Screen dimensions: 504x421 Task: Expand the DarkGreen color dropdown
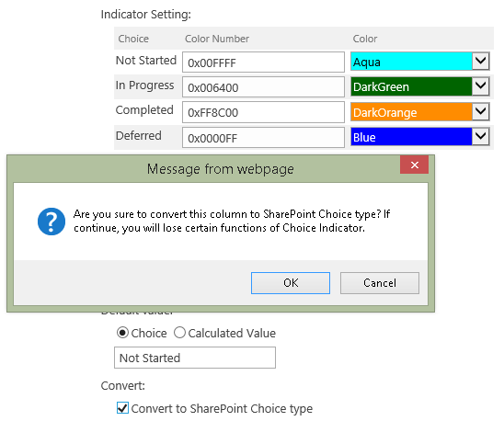pyautogui.click(x=480, y=86)
